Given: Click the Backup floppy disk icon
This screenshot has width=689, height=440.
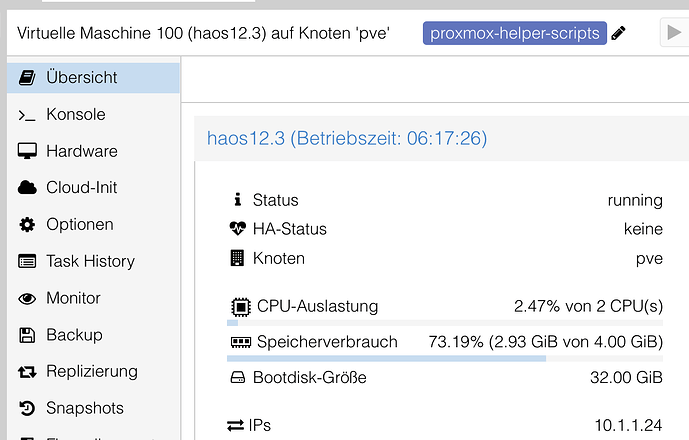Looking at the screenshot, I should pyautogui.click(x=27, y=335).
